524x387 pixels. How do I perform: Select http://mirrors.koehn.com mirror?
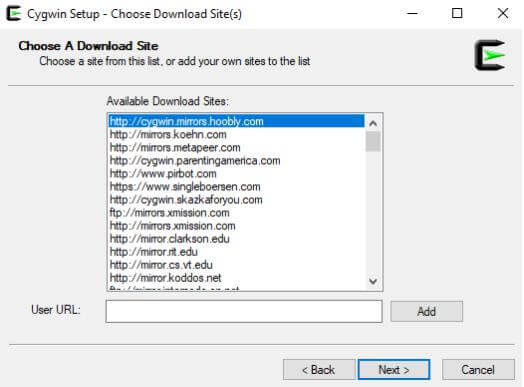pos(237,134)
